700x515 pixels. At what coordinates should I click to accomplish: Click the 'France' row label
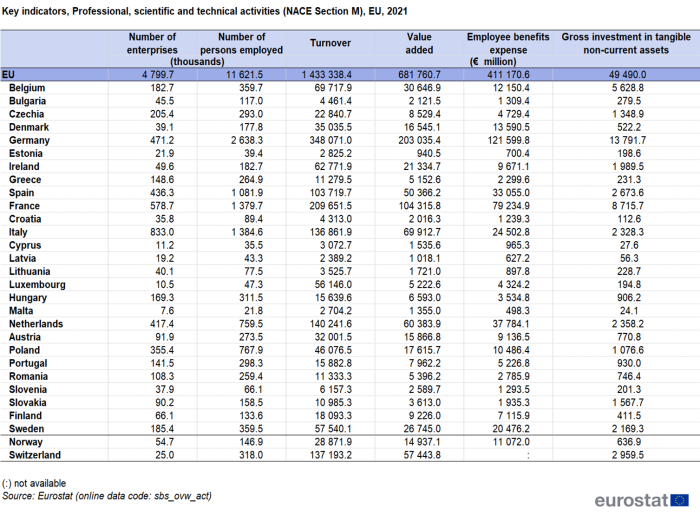coord(24,206)
